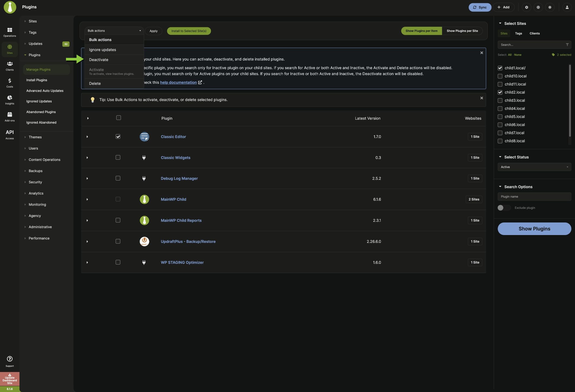This screenshot has width=575, height=392.
Task: Open the Add-ons sidebar icon
Action: coord(9,117)
